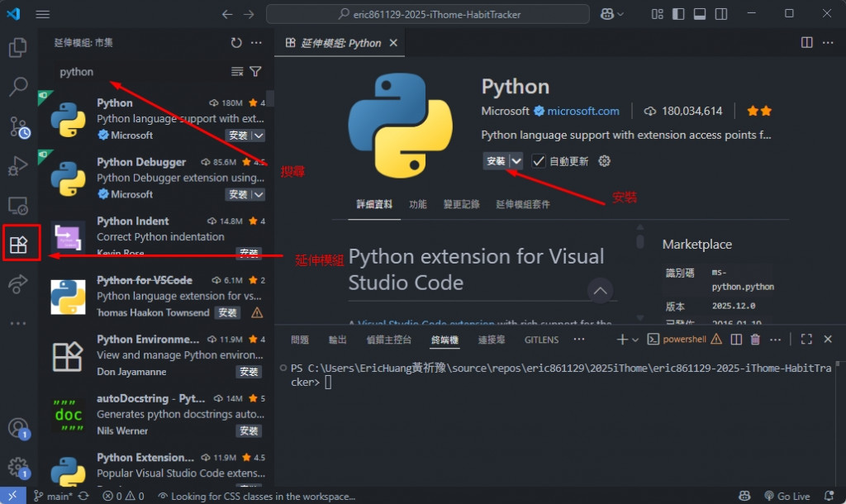Open new terminal profile dropdown arrow
Viewport: 846px width, 504px height.
coord(635,340)
